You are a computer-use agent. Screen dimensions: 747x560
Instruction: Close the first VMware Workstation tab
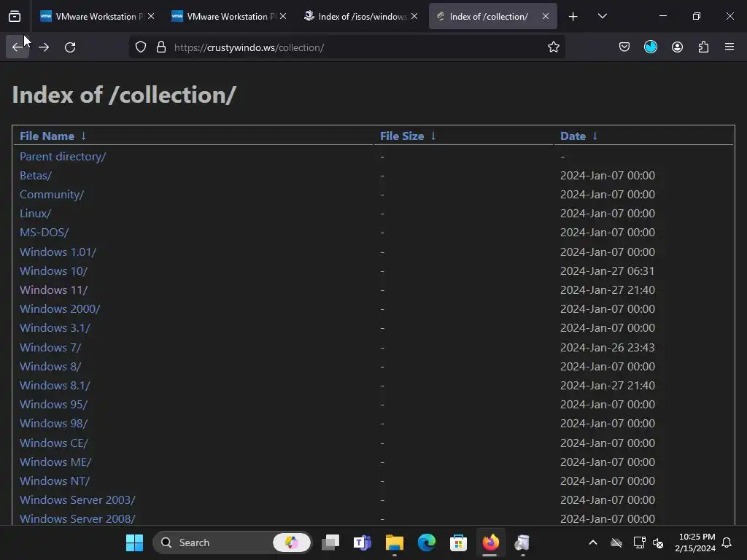[x=151, y=16]
